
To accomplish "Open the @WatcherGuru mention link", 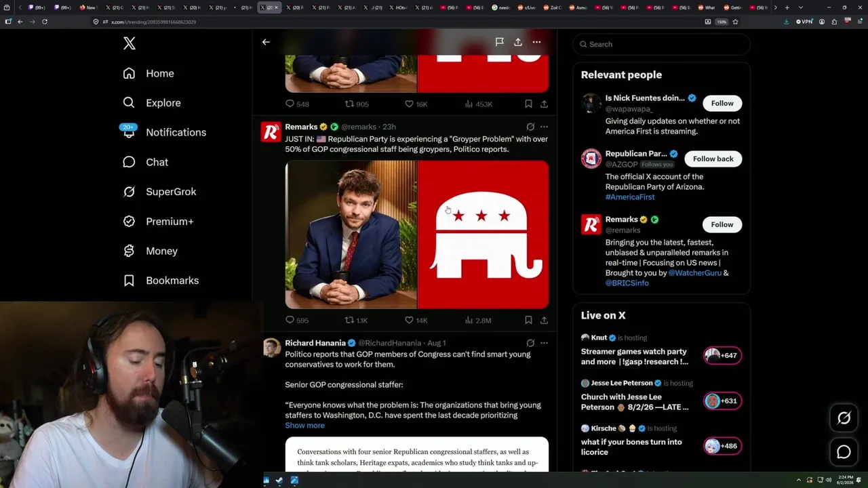I will (x=694, y=273).
